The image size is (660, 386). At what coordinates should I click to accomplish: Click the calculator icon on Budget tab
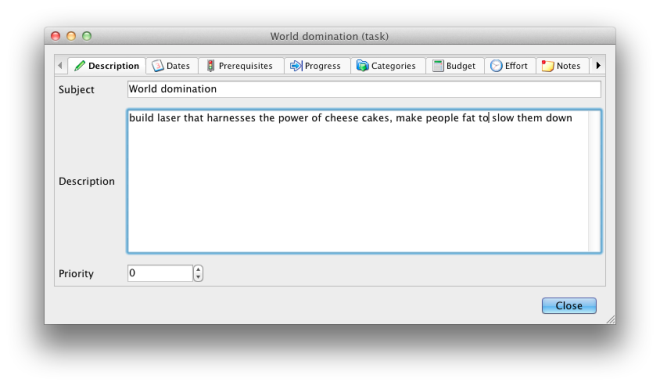click(x=438, y=66)
